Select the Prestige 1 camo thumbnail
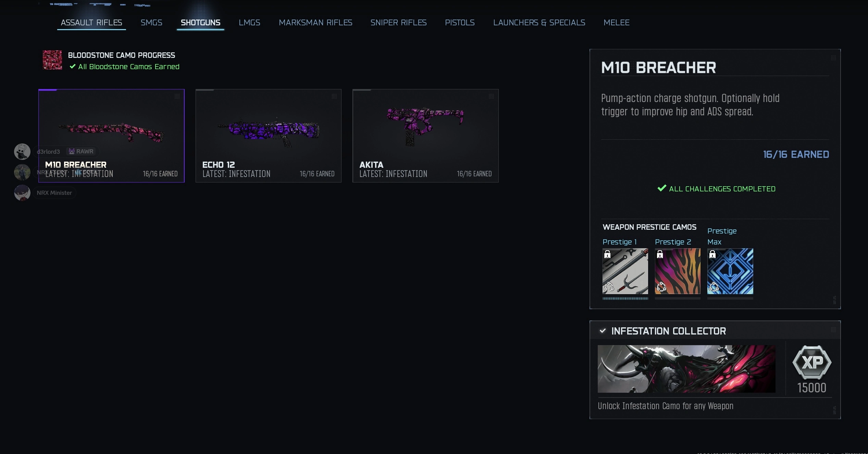 (625, 271)
